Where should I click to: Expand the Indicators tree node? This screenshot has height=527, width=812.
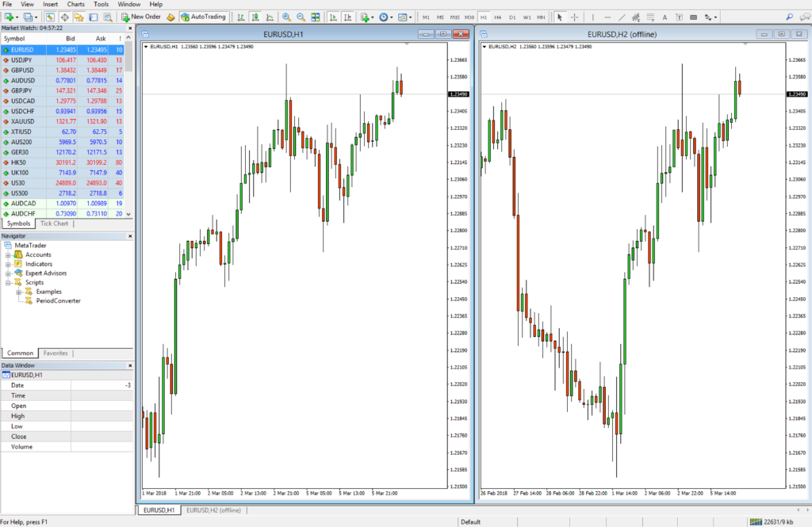[x=8, y=265]
